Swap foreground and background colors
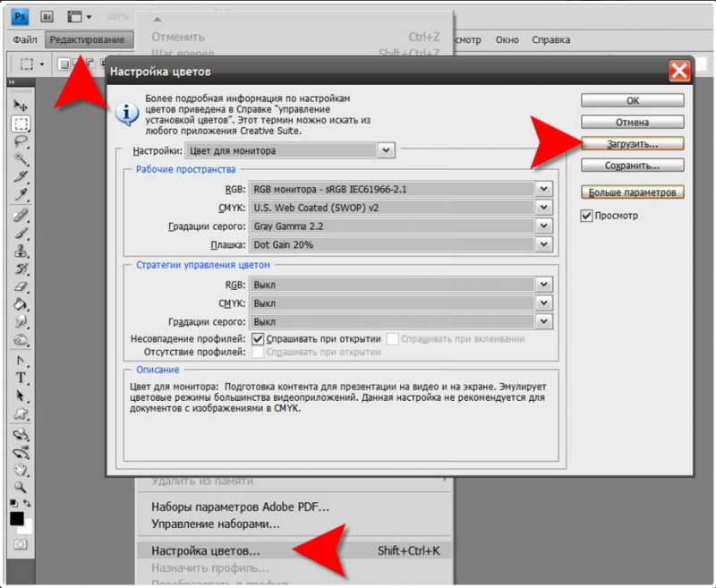This screenshot has width=716, height=588. click(x=27, y=503)
